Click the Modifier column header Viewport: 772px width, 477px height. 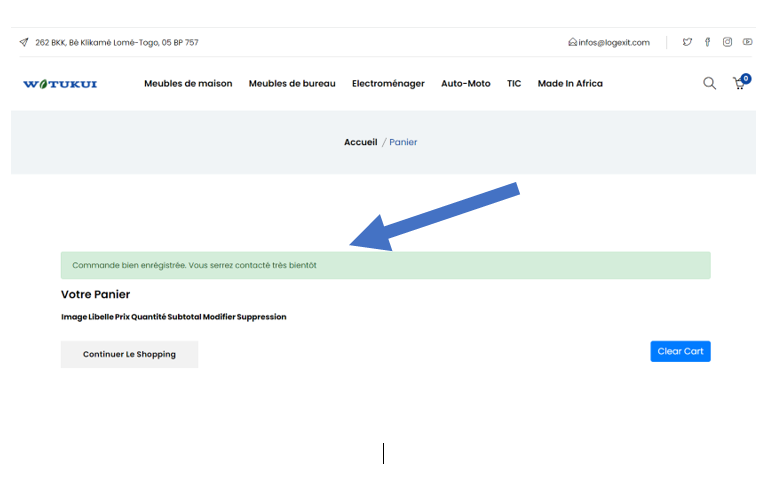point(219,317)
